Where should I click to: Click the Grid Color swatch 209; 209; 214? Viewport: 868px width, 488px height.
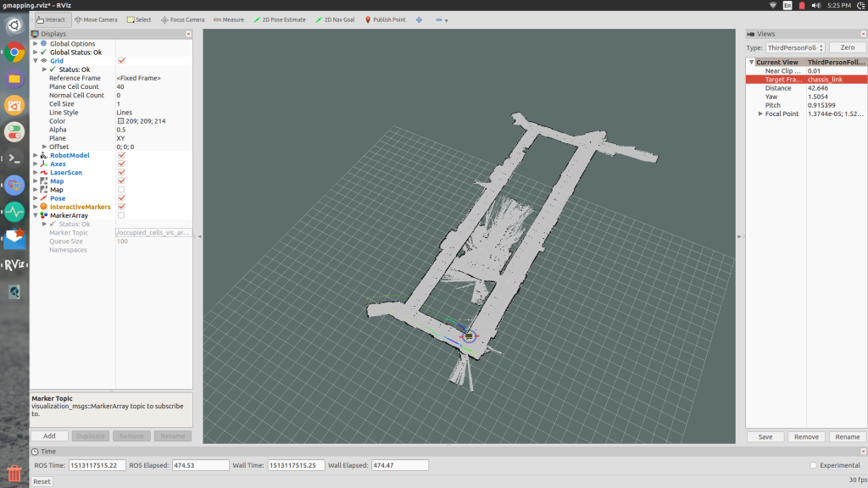[120, 121]
